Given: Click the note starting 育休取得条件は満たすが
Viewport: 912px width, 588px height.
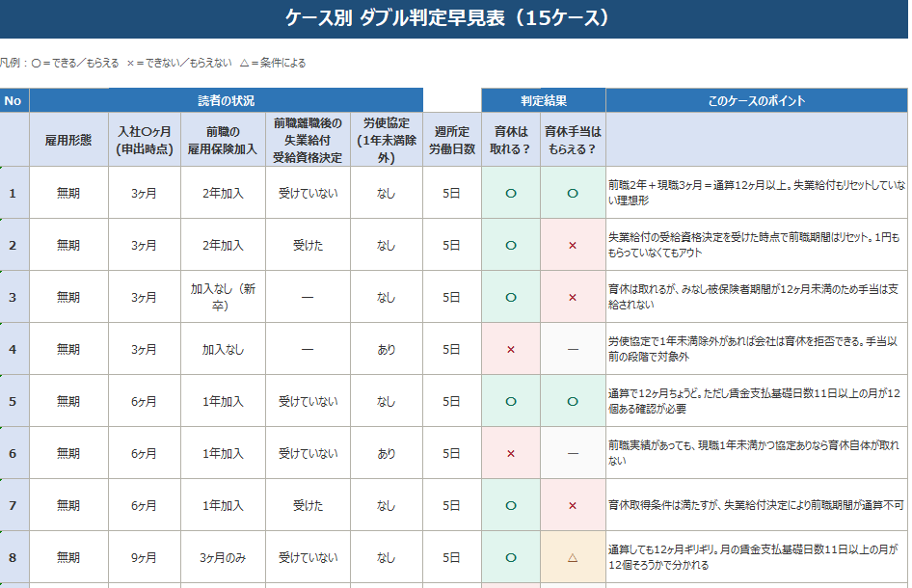Looking at the screenshot, I should [x=756, y=505].
